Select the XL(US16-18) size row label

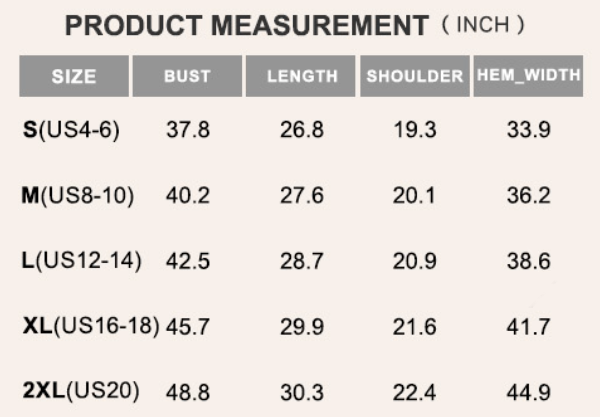pos(91,326)
